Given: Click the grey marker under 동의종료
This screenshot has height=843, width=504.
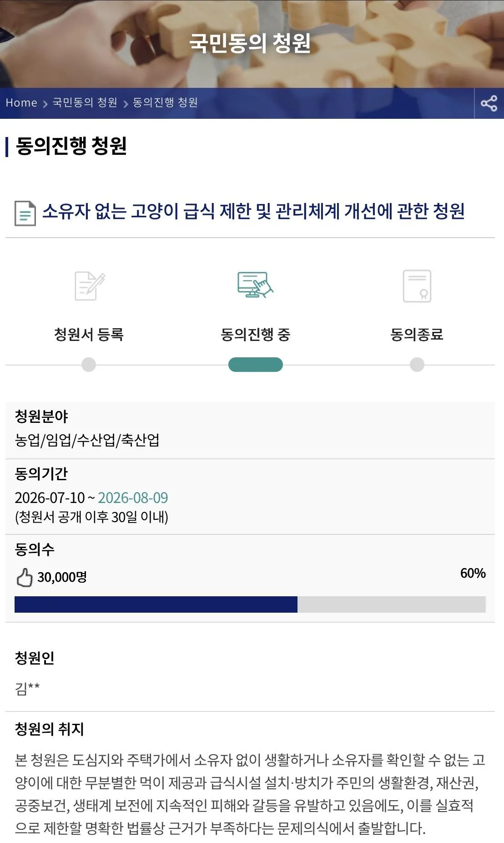Looking at the screenshot, I should (417, 365).
